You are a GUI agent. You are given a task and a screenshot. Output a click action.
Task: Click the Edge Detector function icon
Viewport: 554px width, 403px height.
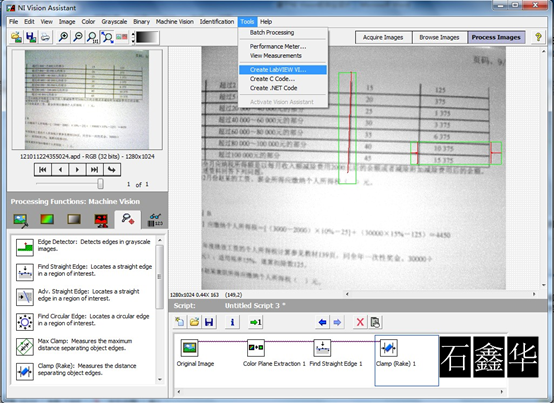pyautogui.click(x=25, y=246)
